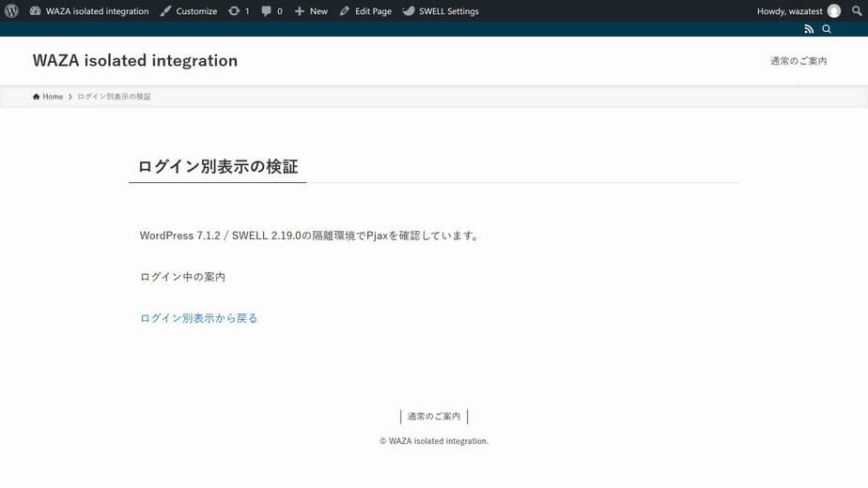Click the updates count 1
The width and height of the screenshot is (868, 488).
coord(247,11)
